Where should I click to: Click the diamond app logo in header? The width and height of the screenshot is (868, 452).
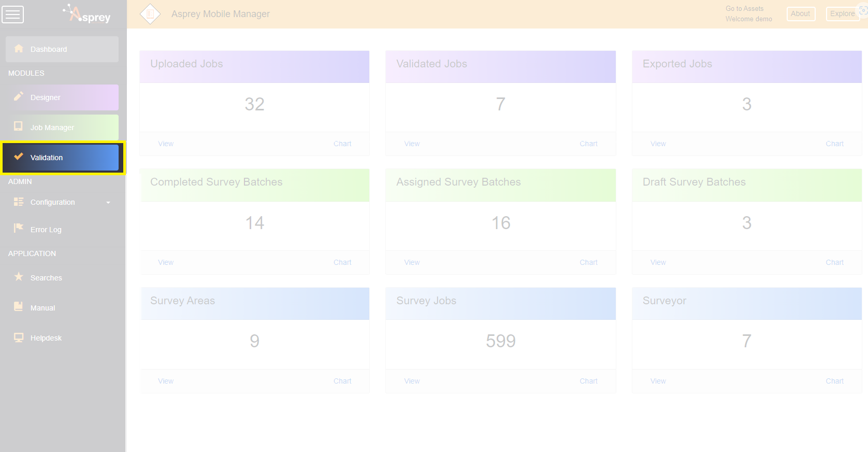(150, 14)
